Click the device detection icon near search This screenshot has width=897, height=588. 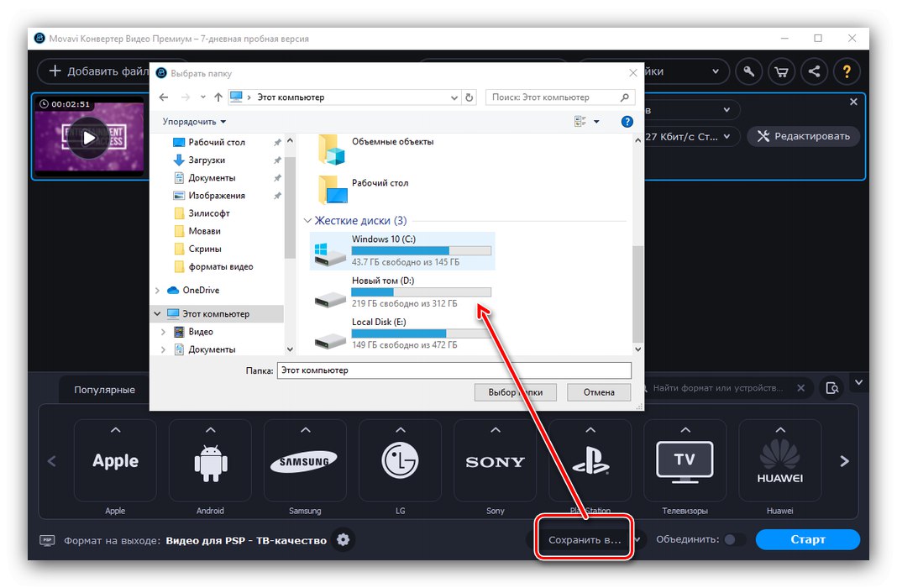click(832, 388)
